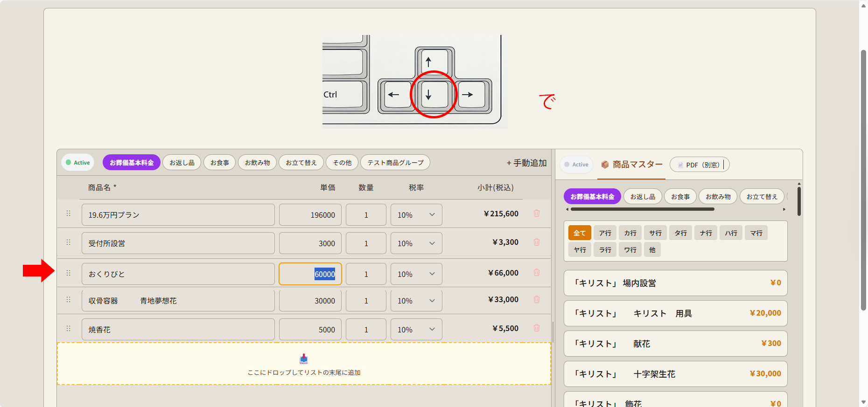Click the 「キリスト」場内設営 product card
This screenshot has width=868, height=407.
(x=675, y=283)
